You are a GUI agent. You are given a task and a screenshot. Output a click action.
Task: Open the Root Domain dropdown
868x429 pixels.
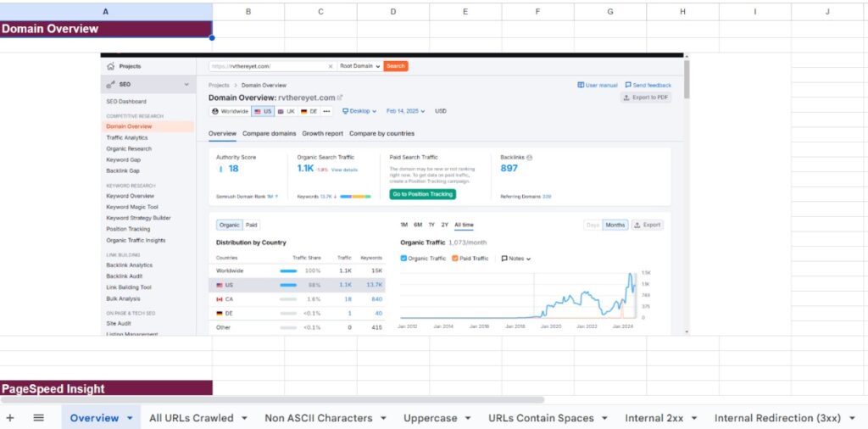point(359,66)
